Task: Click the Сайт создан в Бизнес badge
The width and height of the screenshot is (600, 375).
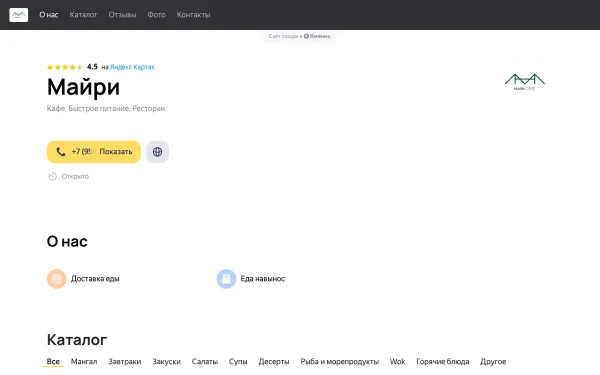Action: pos(300,36)
